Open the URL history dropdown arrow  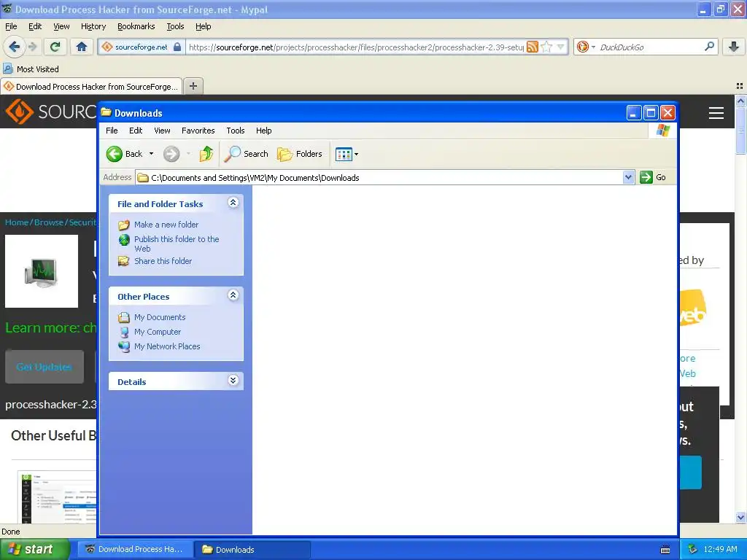pos(561,47)
